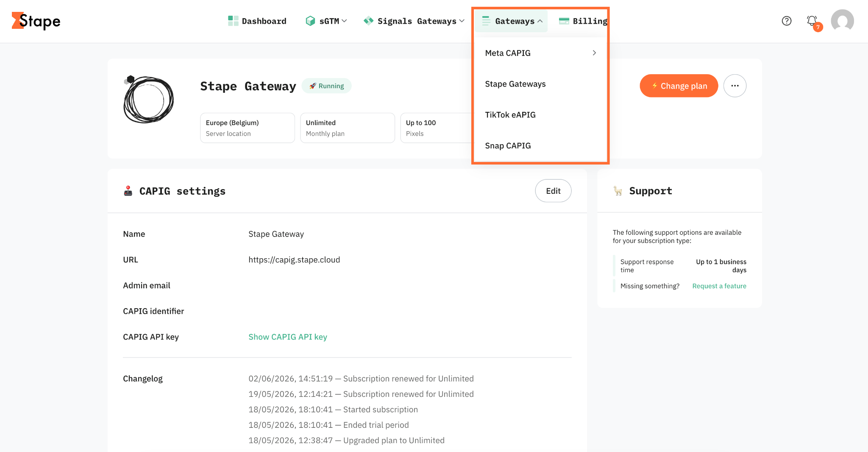This screenshot has width=868, height=452.
Task: Click the Unlimited monthly plan card
Action: coord(348,128)
